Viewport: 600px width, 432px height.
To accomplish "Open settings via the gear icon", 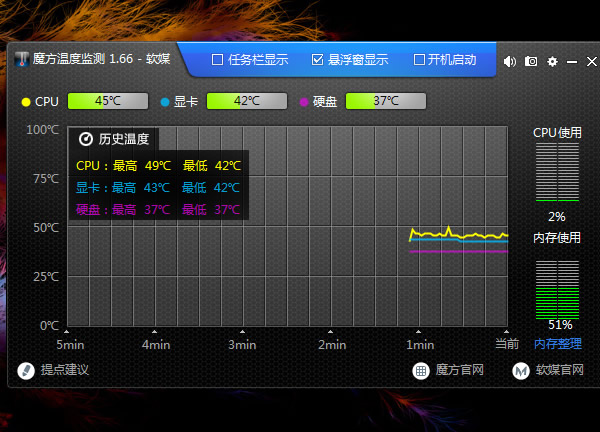I will coord(552,61).
